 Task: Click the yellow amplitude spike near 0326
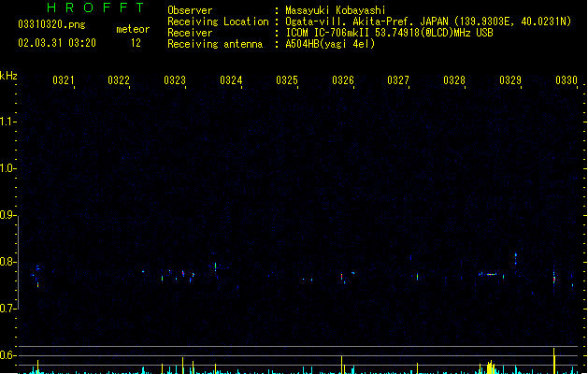pyautogui.click(x=341, y=365)
